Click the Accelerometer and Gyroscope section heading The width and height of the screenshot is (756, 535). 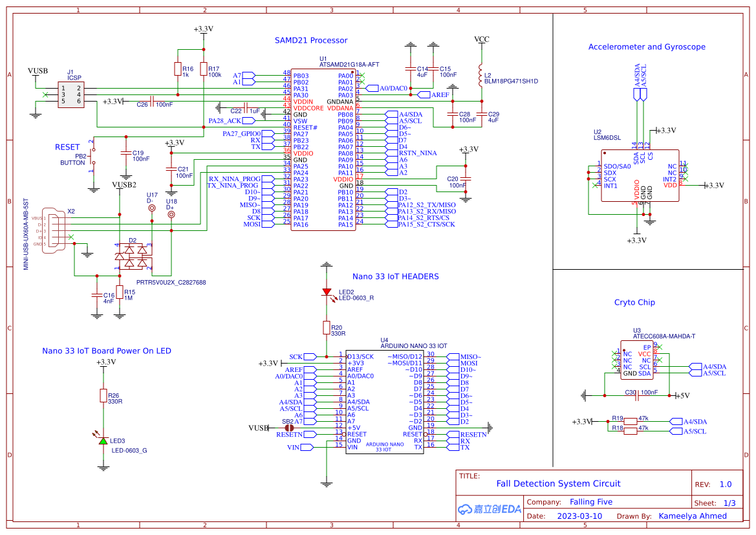[x=647, y=47]
